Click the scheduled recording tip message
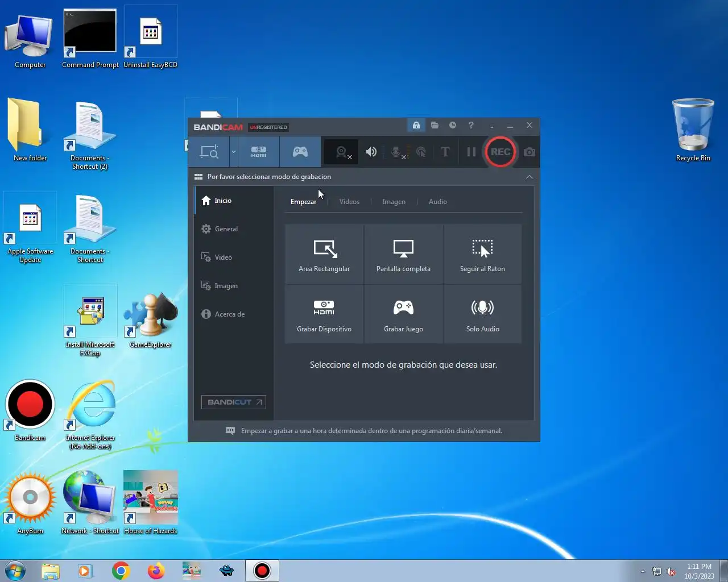Screen dimensions: 728x582 [371, 431]
